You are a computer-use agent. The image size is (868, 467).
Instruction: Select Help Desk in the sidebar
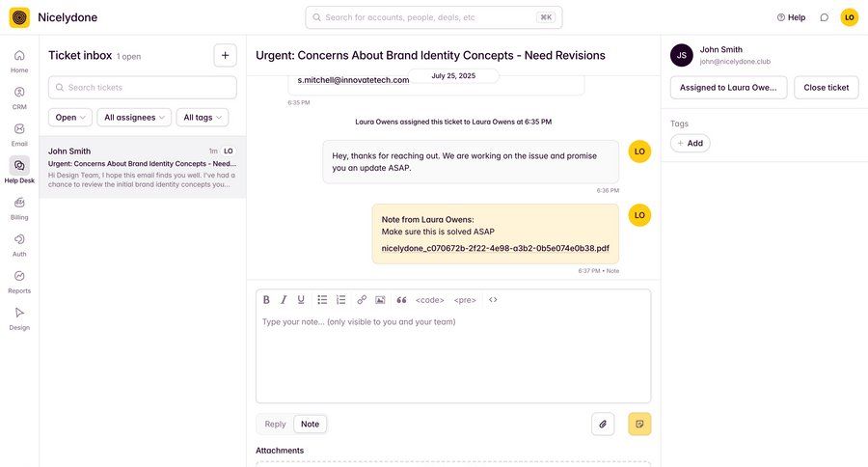tap(19, 171)
